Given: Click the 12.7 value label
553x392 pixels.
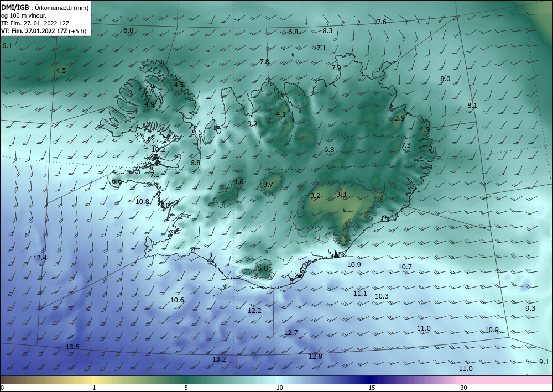Looking at the screenshot, I should point(291,333).
